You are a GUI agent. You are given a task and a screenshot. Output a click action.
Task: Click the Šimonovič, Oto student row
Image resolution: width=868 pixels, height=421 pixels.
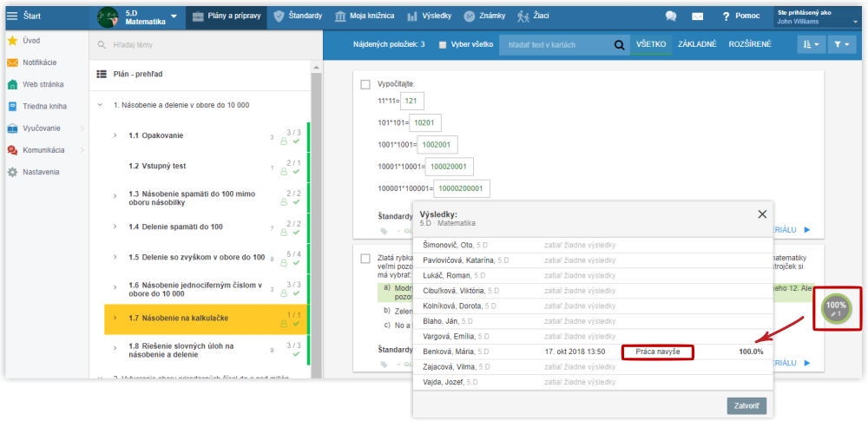tap(592, 245)
